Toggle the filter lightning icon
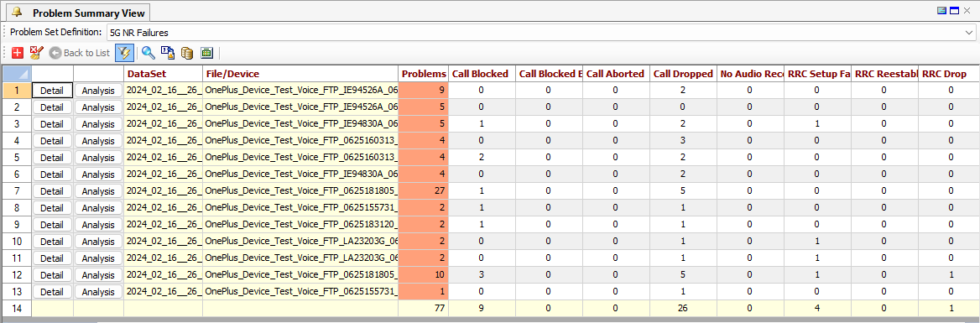Screen dimensions: 980x323 pos(124,53)
